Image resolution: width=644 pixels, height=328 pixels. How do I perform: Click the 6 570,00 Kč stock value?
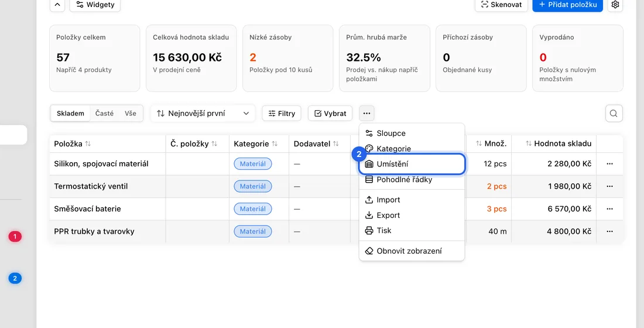pyautogui.click(x=569, y=209)
